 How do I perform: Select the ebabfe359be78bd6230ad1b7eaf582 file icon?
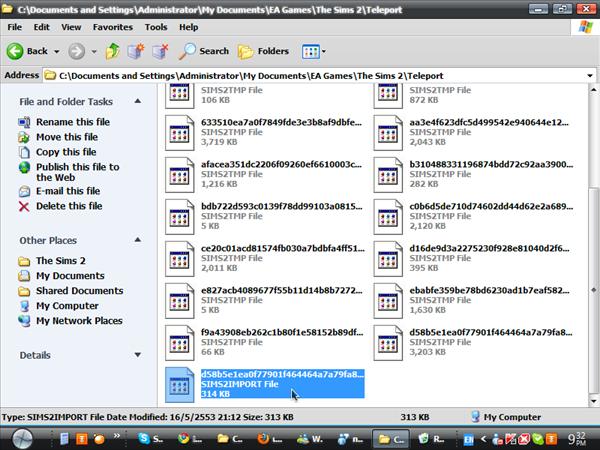tap(388, 301)
